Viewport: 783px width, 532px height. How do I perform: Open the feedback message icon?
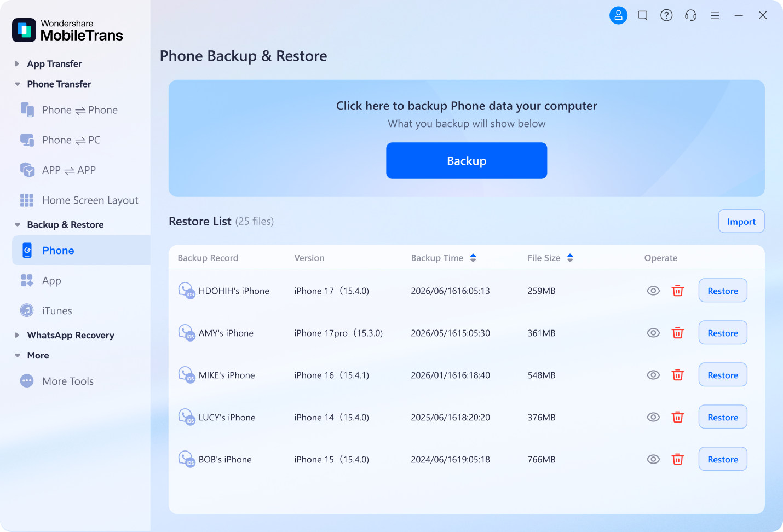click(x=643, y=15)
